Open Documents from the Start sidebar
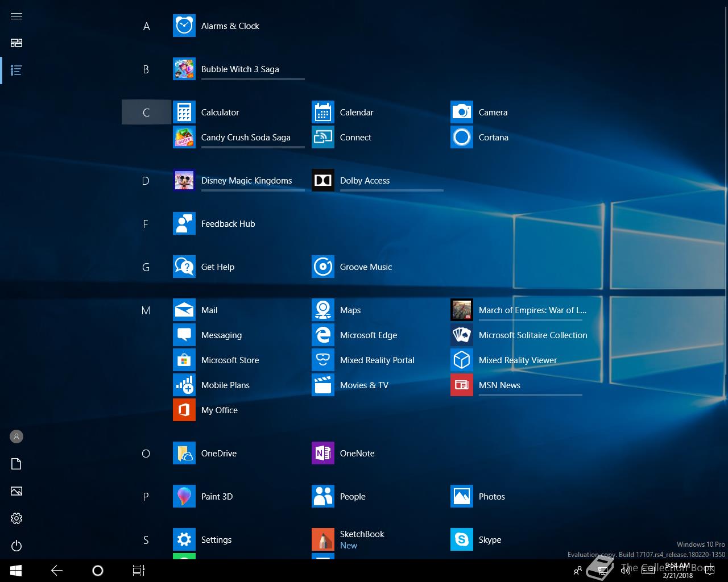The width and height of the screenshot is (728, 582). click(x=16, y=464)
